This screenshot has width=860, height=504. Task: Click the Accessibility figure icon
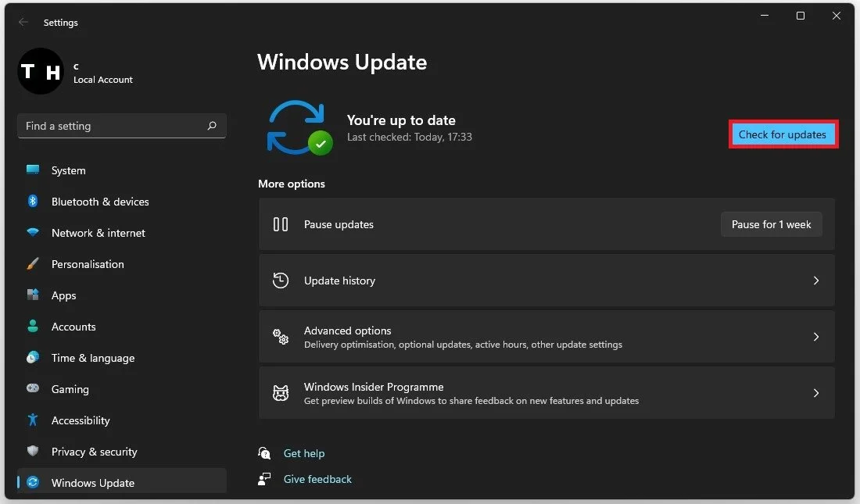coord(33,420)
